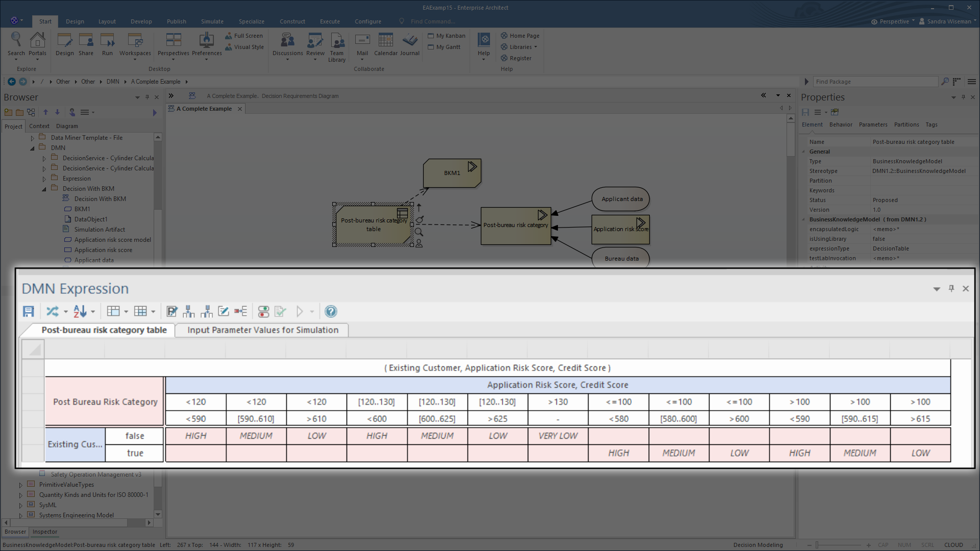Click the zoom slider in status bar

point(817,545)
